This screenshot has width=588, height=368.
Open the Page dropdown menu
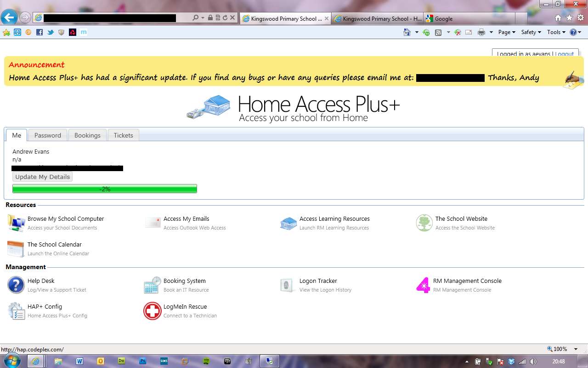(505, 32)
